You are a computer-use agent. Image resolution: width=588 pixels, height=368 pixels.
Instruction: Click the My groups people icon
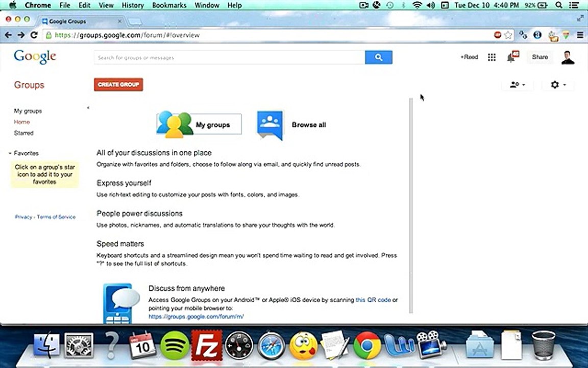175,124
